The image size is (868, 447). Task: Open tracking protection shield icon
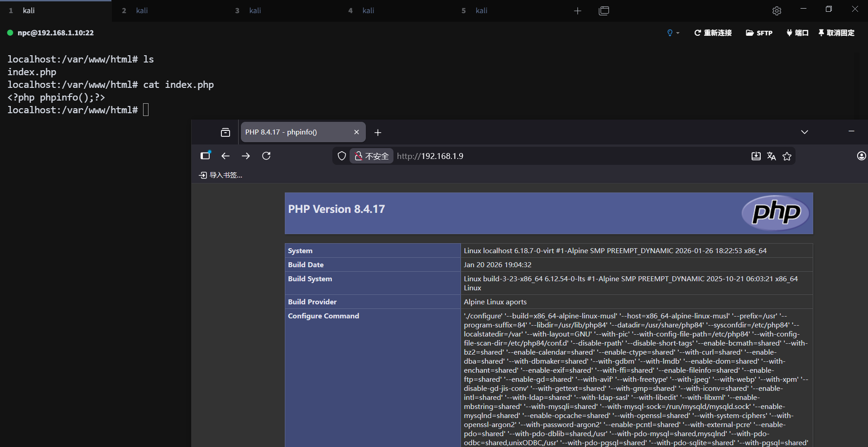(x=342, y=156)
